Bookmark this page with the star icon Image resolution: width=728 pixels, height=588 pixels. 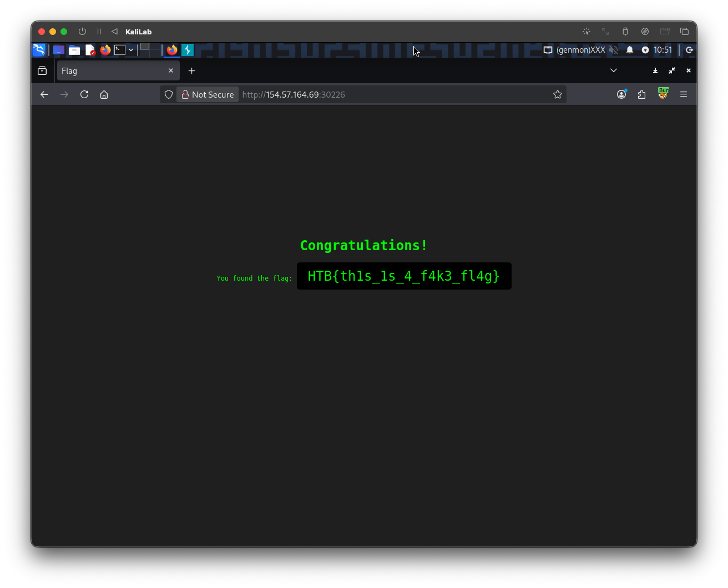(x=558, y=94)
